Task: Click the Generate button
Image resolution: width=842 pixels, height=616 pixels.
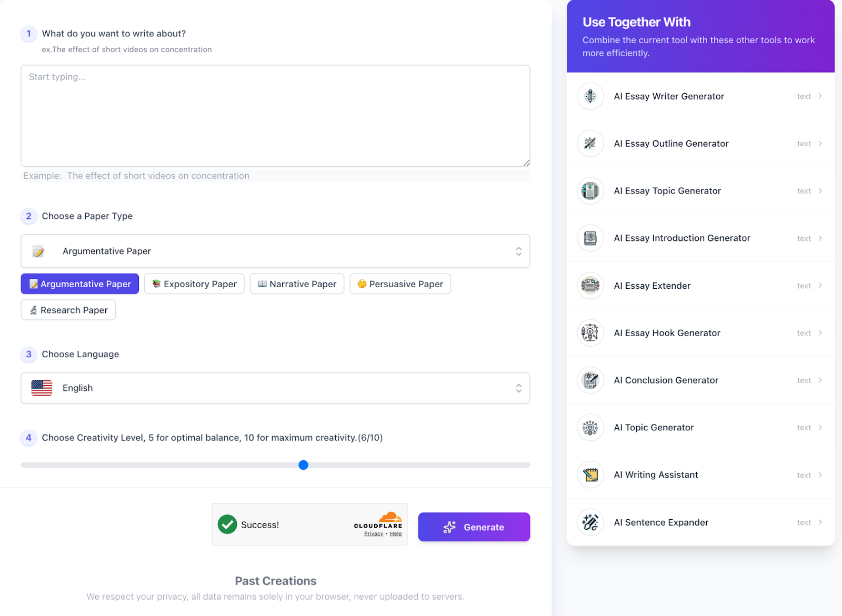Action: (473, 527)
